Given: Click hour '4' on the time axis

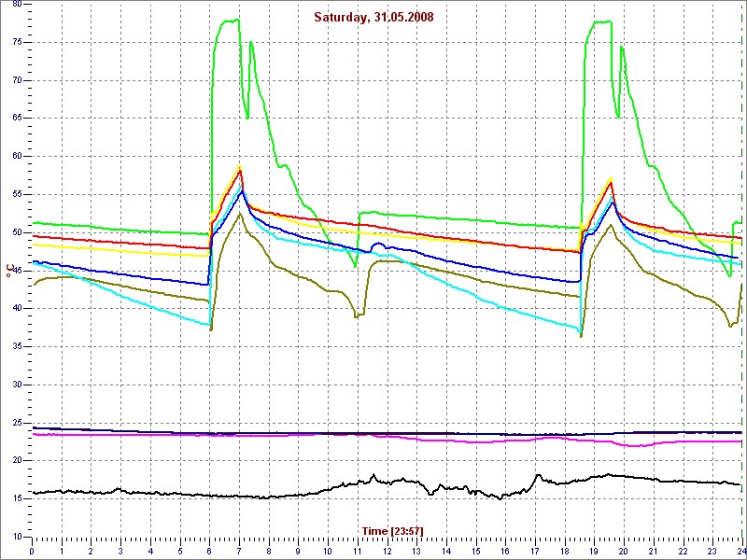Looking at the screenshot, I should (150, 552).
